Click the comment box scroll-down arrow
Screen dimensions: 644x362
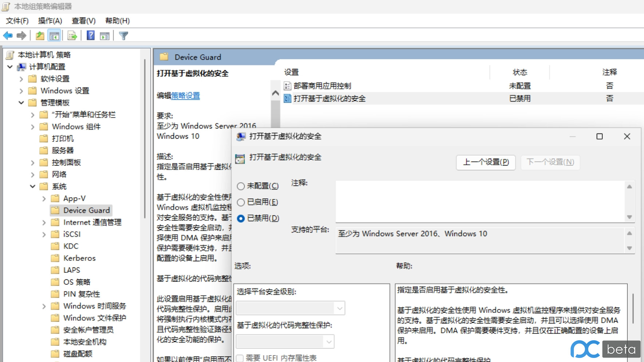click(x=629, y=217)
